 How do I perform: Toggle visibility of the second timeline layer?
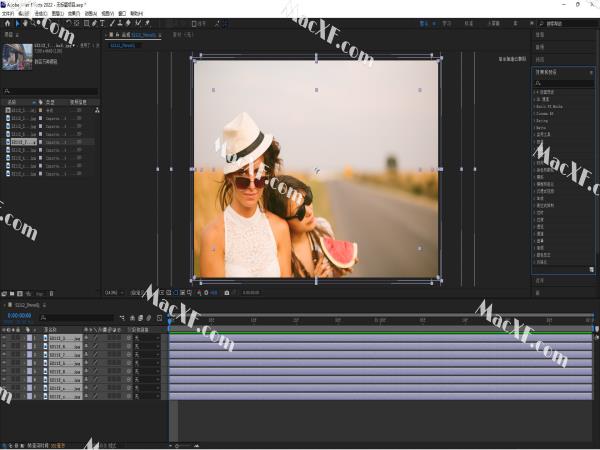tap(4, 347)
